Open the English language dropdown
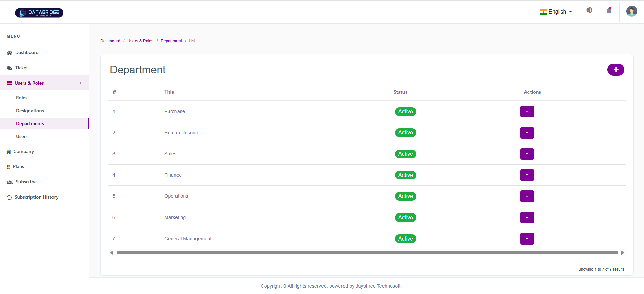Screen dimensions: 644x294 [x=556, y=12]
